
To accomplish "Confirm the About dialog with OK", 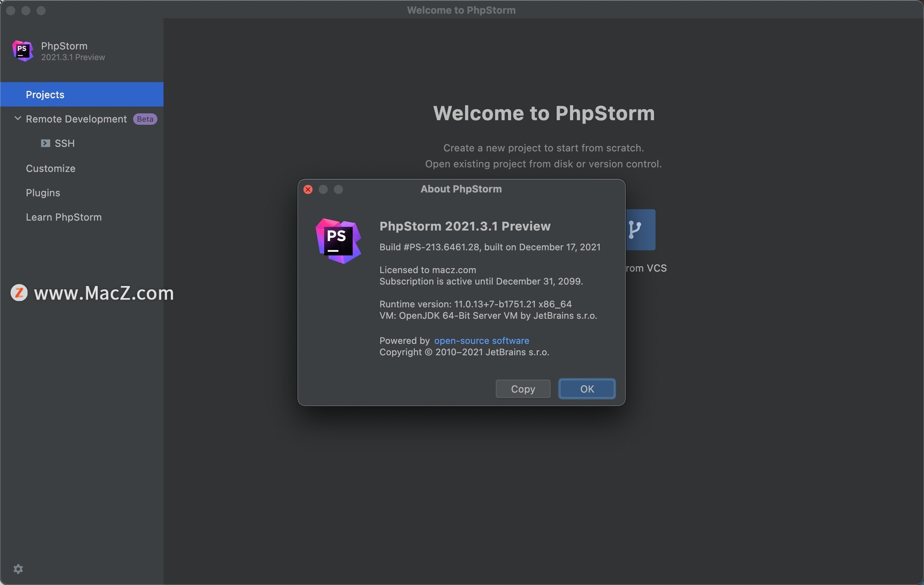I will tap(587, 389).
